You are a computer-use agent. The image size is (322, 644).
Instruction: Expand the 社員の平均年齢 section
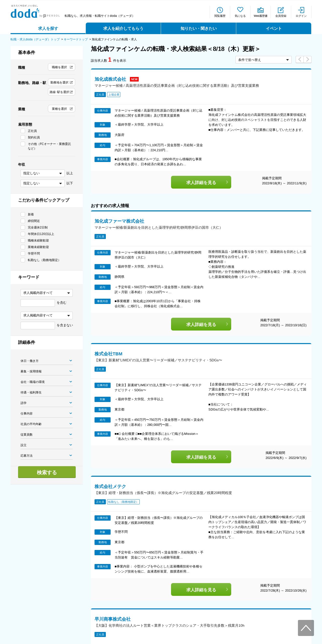(47, 424)
